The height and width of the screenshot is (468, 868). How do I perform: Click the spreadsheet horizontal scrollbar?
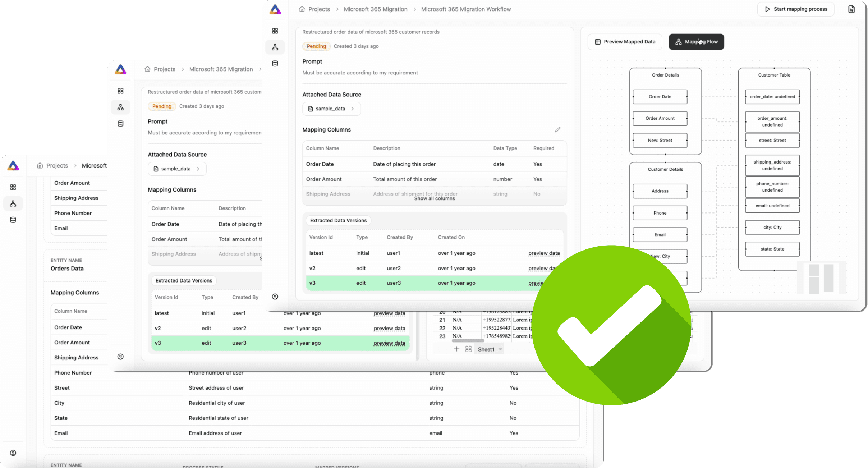[x=468, y=340]
